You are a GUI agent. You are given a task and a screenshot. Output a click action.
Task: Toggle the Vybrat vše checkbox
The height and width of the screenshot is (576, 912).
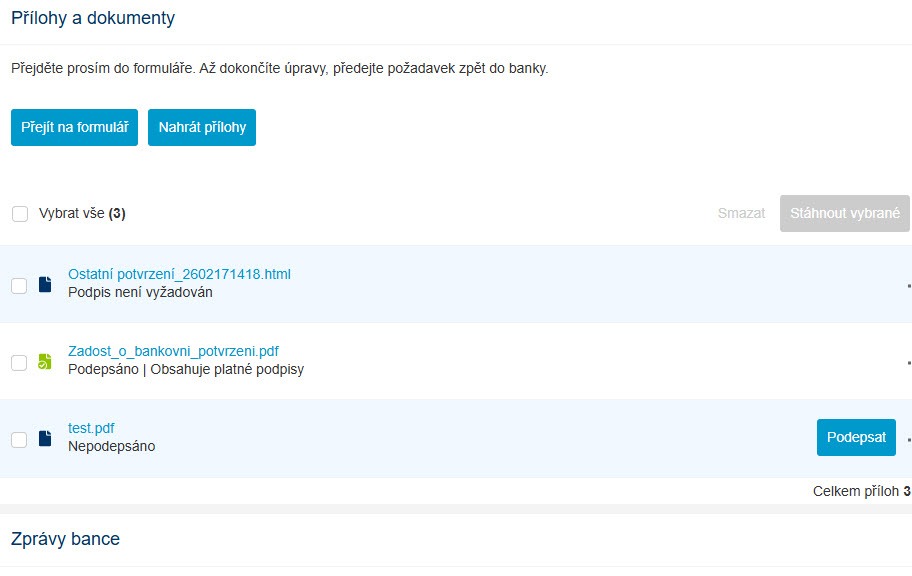[20, 214]
